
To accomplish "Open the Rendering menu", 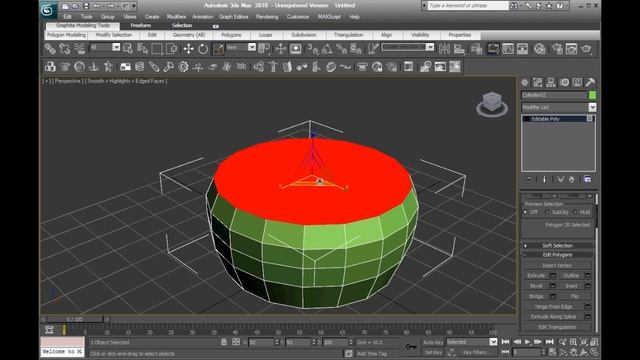I will coord(267,17).
